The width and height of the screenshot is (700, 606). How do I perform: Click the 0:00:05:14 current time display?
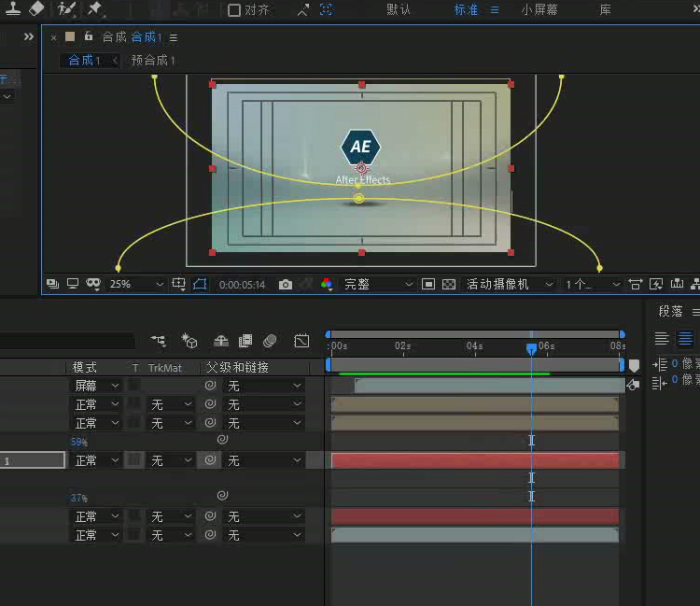coord(242,285)
